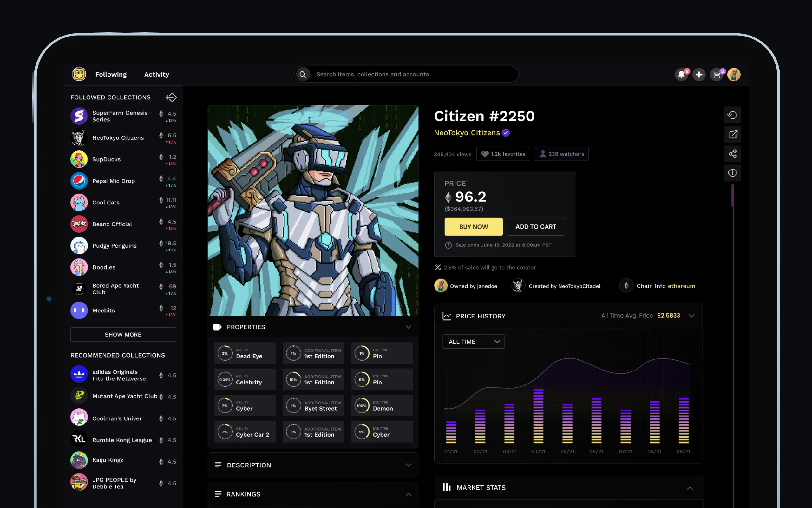Image resolution: width=812 pixels, height=508 pixels.
Task: Click the Pepsi Mic Drop logo
Action: point(79,181)
